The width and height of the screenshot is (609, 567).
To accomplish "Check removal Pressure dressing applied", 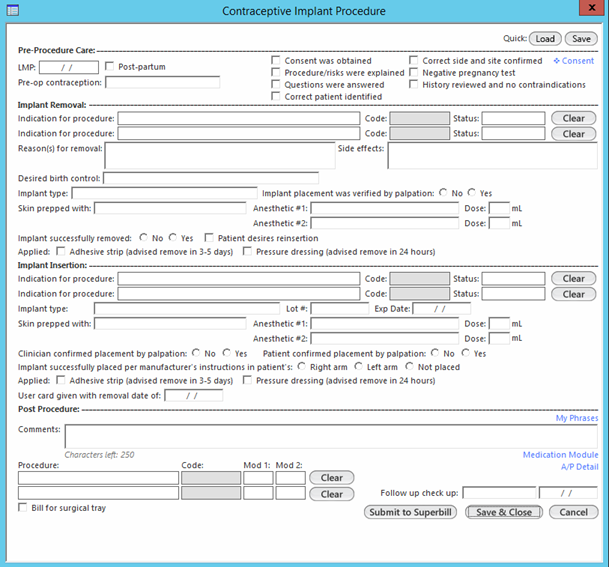I will tap(247, 252).
